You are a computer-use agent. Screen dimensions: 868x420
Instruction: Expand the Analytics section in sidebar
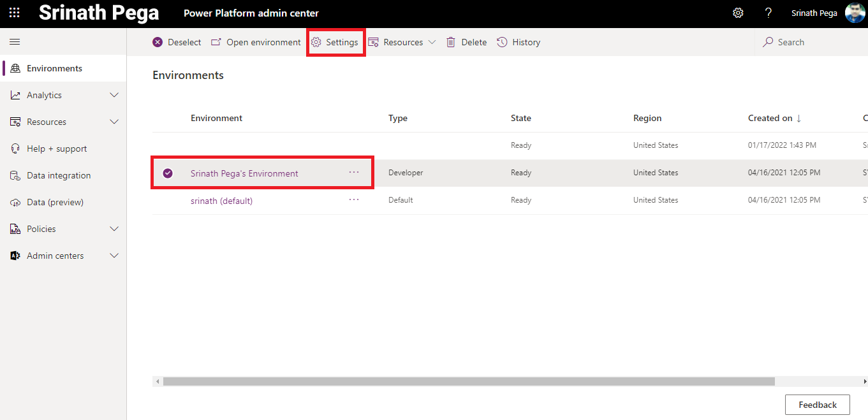coord(63,95)
